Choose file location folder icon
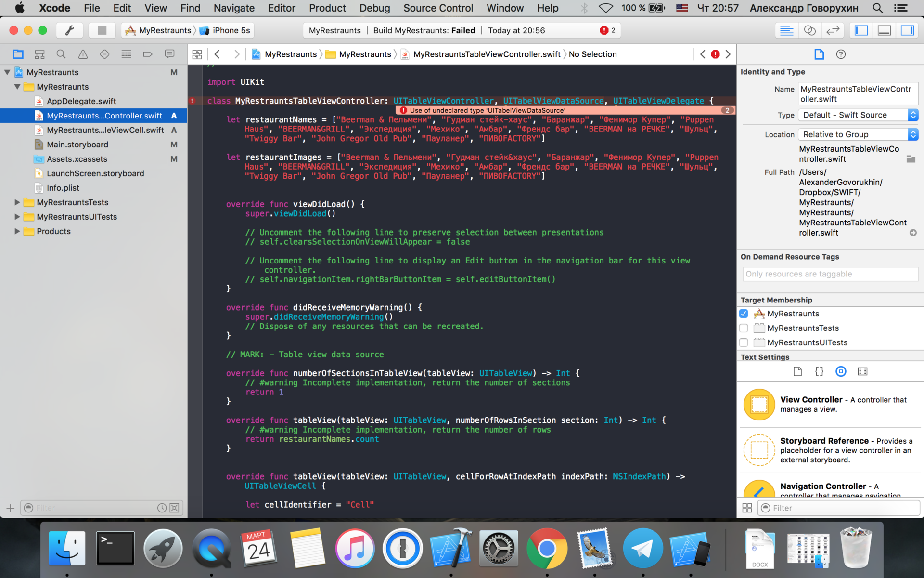The width and height of the screenshot is (924, 578). click(x=911, y=159)
